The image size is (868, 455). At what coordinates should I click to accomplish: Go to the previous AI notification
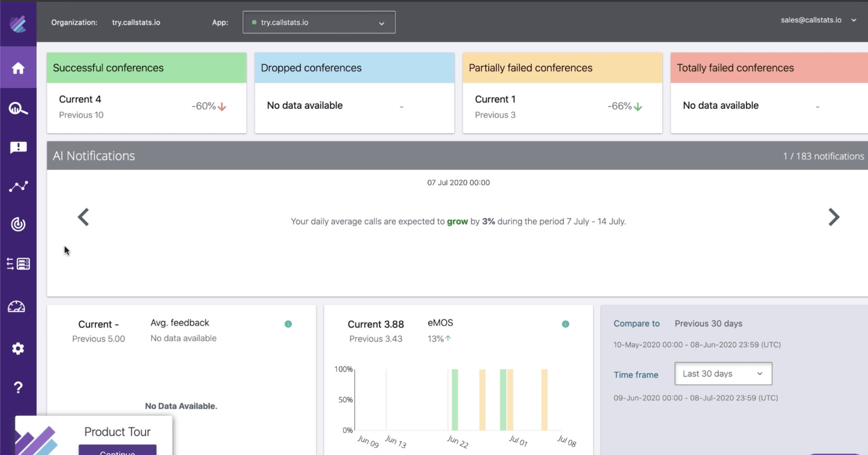point(83,217)
